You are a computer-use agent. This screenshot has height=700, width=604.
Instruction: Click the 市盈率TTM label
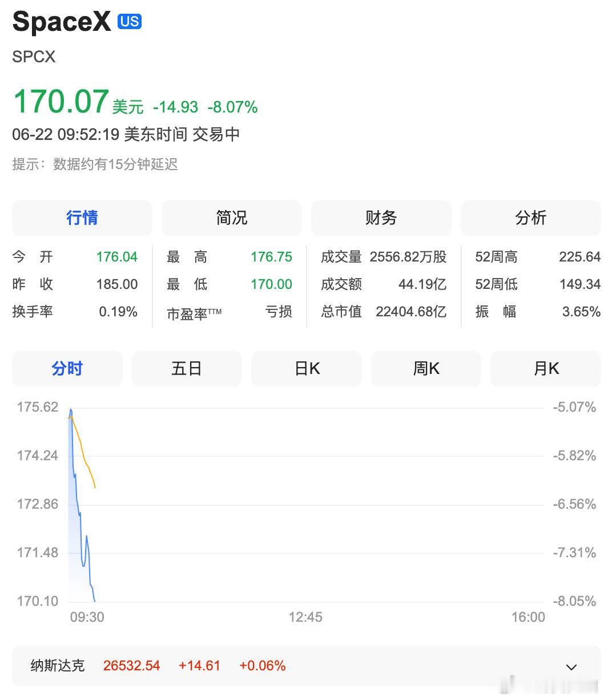tap(194, 313)
